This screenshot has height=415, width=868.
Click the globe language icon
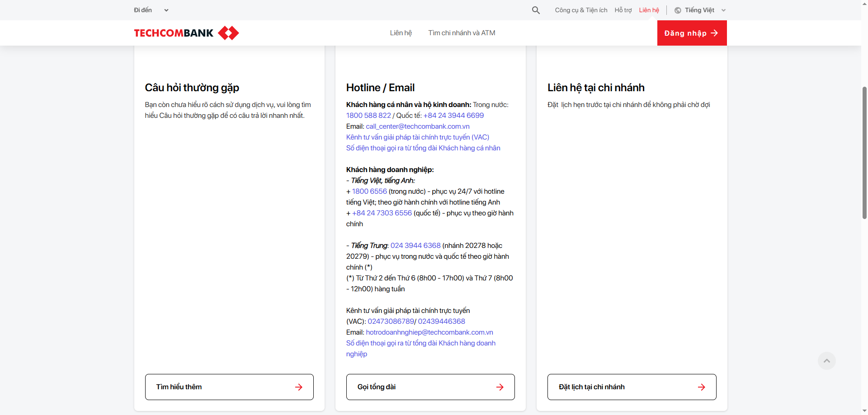pyautogui.click(x=678, y=10)
